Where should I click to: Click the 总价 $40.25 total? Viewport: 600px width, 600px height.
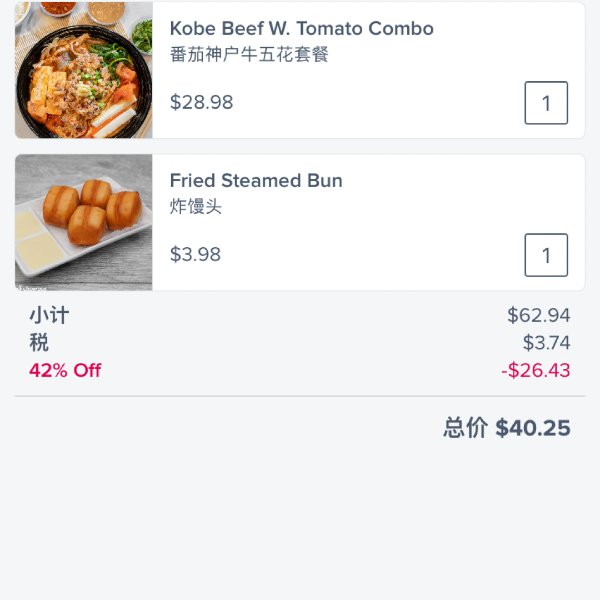[x=507, y=428]
